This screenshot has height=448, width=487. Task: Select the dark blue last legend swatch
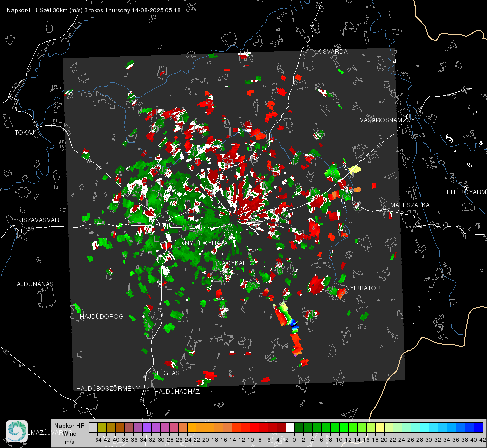[479, 428]
